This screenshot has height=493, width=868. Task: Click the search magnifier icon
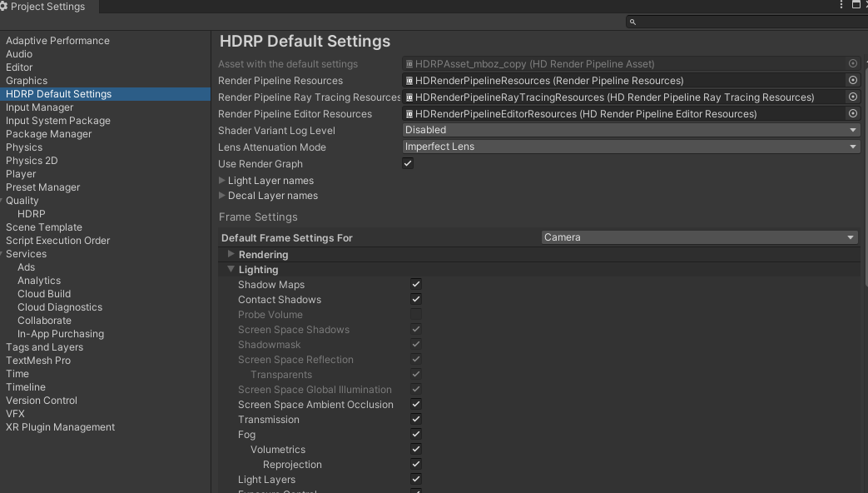click(x=632, y=22)
